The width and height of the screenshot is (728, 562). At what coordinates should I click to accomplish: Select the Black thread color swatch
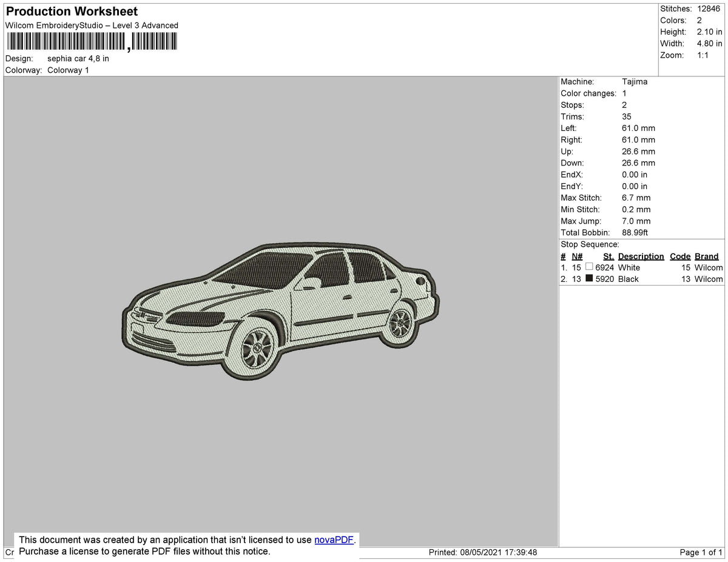[589, 278]
